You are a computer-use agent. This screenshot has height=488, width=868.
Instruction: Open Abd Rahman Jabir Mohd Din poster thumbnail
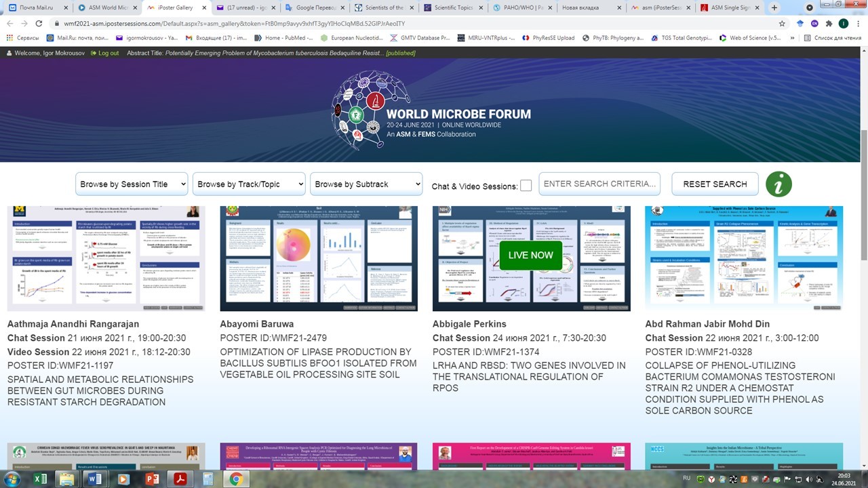[x=744, y=258]
